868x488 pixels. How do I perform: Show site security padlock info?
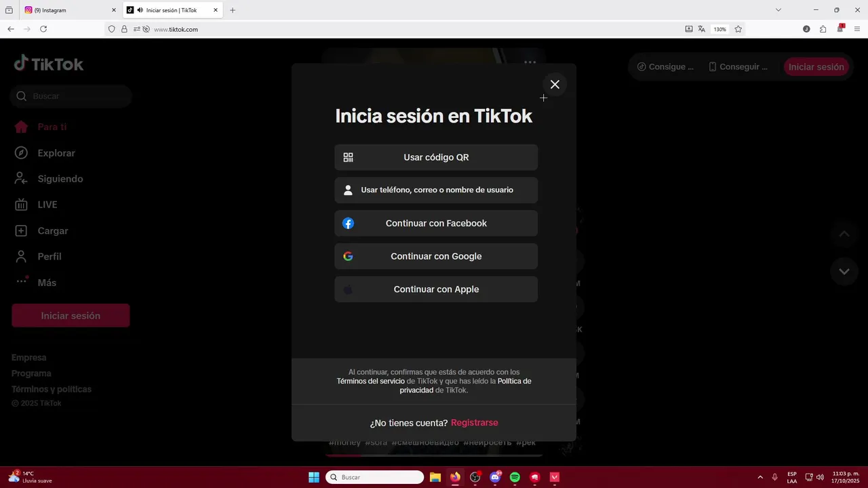point(124,29)
